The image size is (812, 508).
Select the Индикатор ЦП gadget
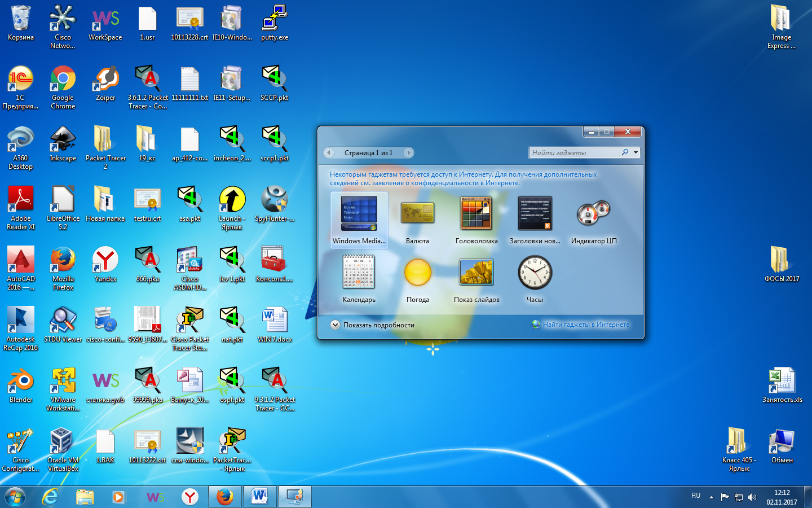click(594, 220)
